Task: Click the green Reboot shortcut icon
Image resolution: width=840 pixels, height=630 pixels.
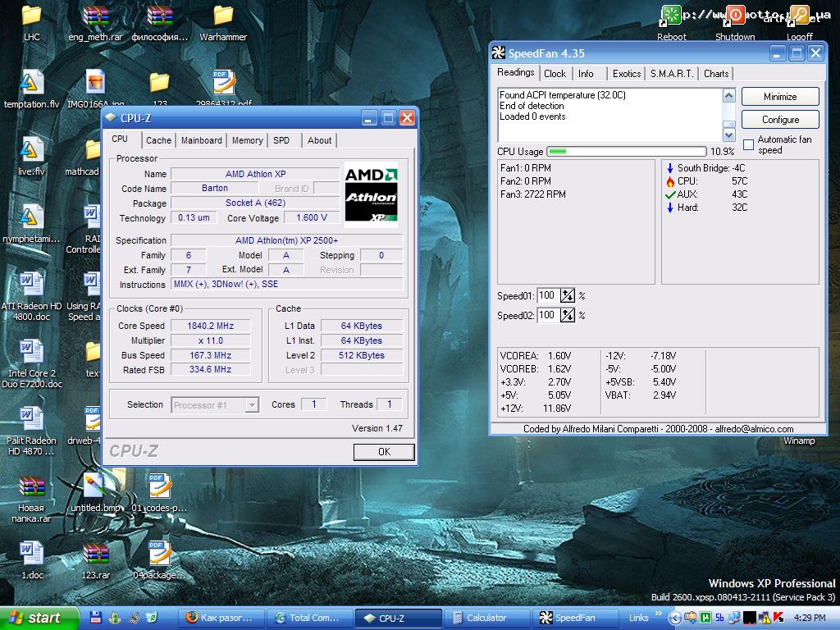Action: [671, 15]
